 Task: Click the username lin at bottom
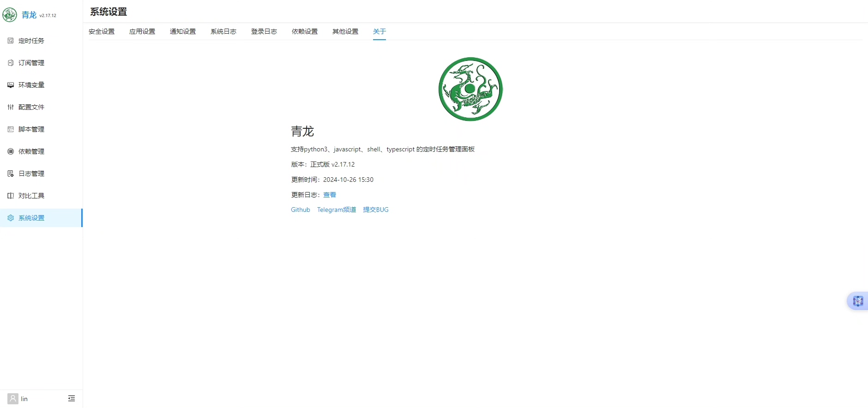[x=24, y=399]
